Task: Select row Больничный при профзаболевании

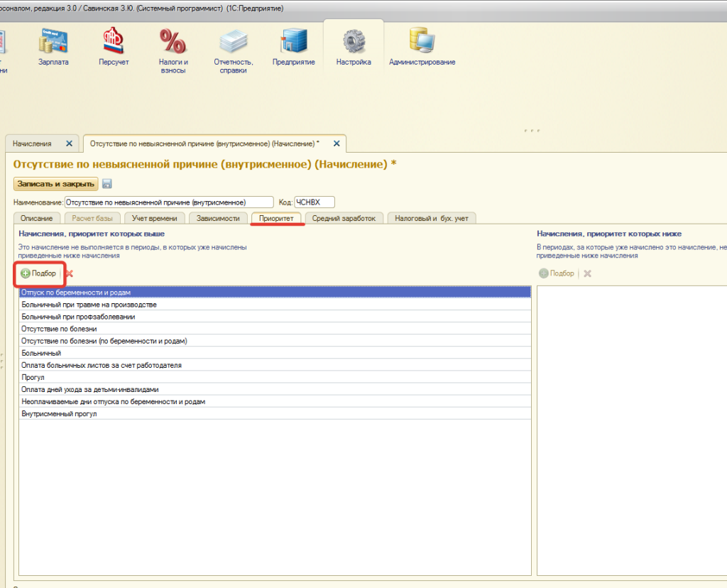Action: pos(275,317)
